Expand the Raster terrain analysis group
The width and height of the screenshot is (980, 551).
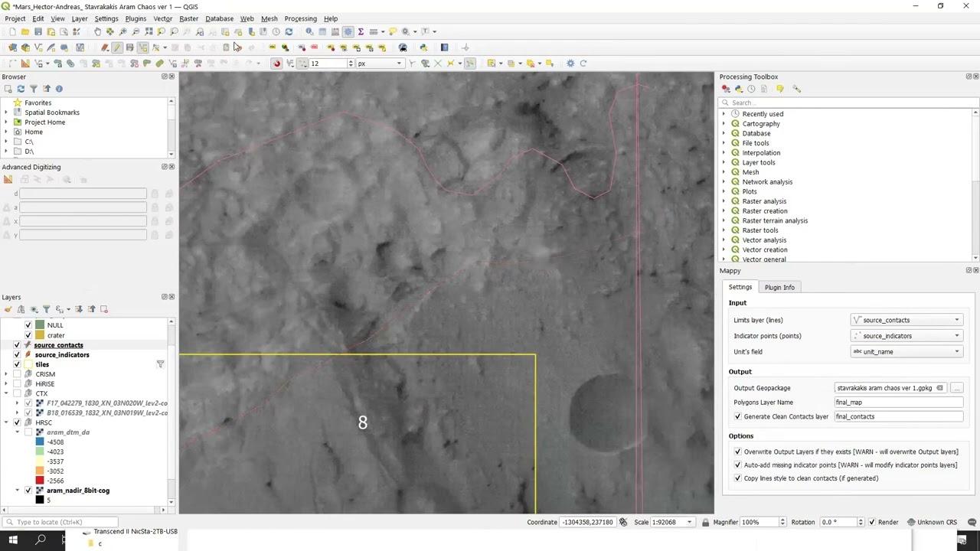[724, 220]
